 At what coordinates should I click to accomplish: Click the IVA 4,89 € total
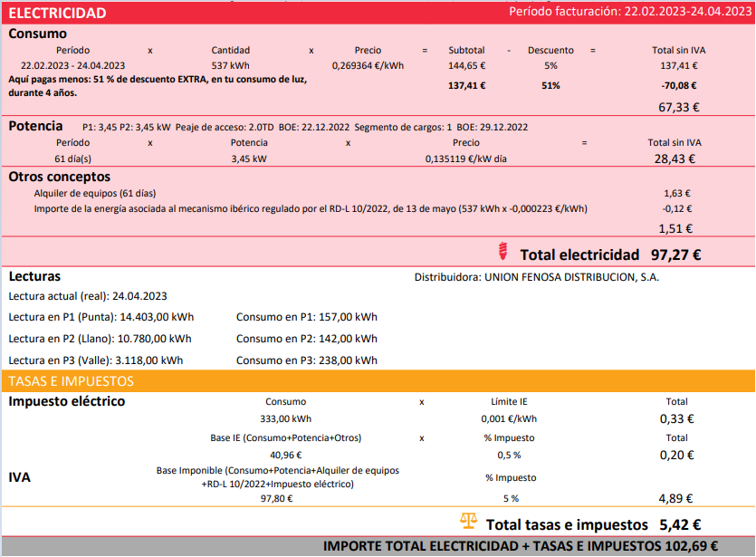[675, 498]
